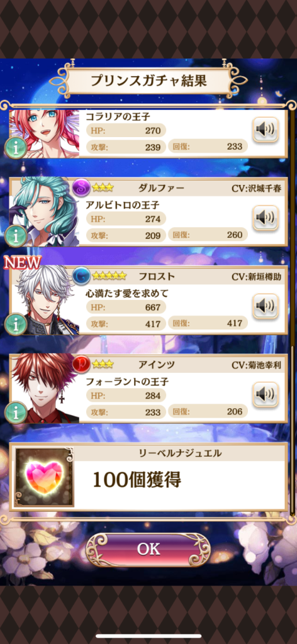The height and width of the screenshot is (644, 297).
Task: Tap the red attribute icon beside アインツ
Action: click(81, 365)
